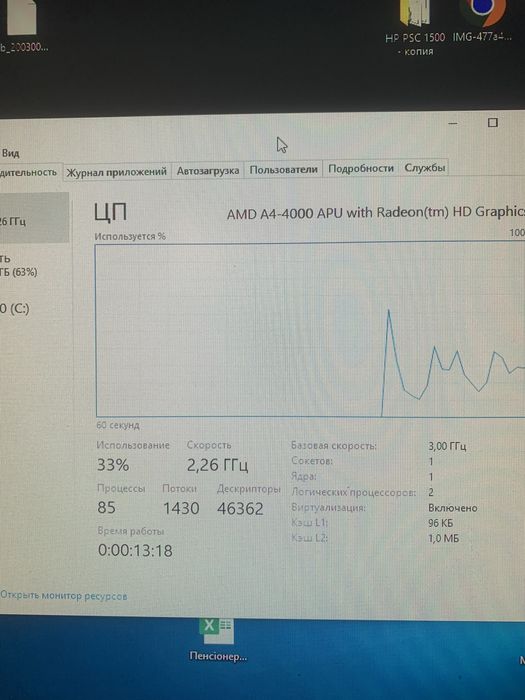The width and height of the screenshot is (525, 700).
Task: Go to the Подробности tab
Action: click(x=361, y=168)
